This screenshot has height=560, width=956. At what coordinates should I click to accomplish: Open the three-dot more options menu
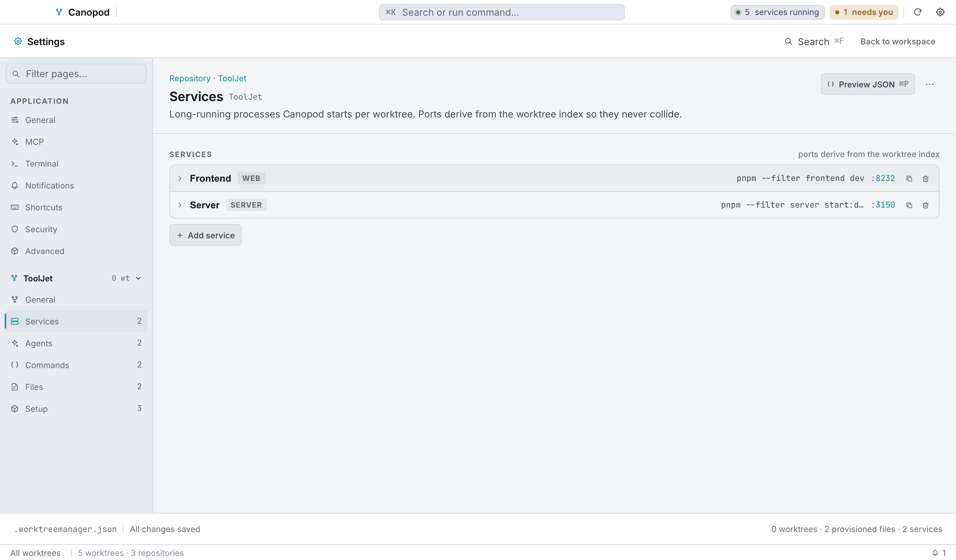[929, 84]
